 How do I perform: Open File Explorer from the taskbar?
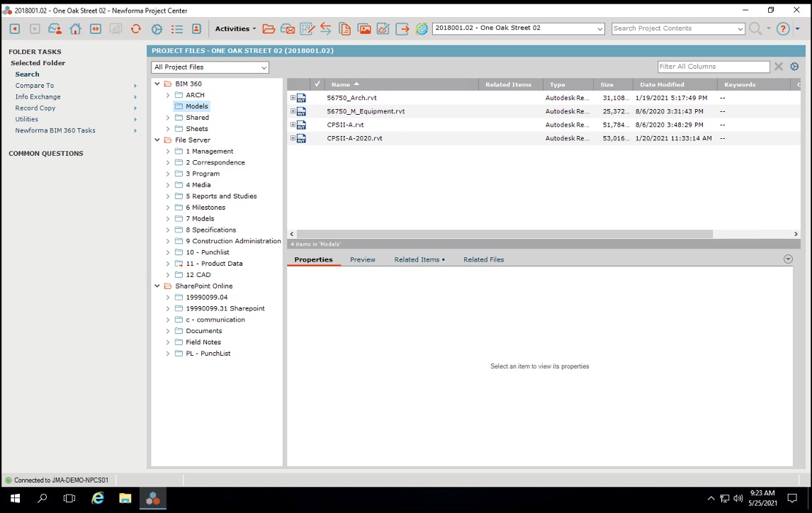coord(125,499)
